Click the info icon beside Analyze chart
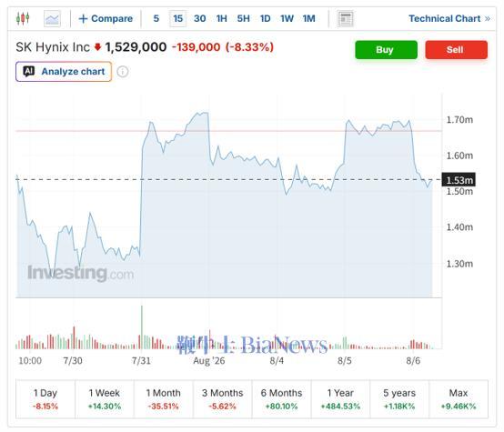This screenshot has width=504, height=432. pos(123,71)
